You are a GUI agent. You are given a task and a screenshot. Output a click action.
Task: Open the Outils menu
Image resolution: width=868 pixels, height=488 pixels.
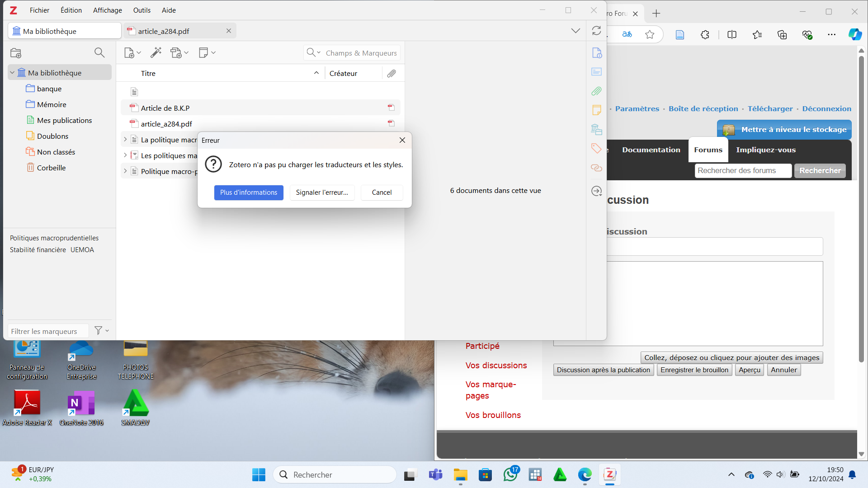click(142, 10)
